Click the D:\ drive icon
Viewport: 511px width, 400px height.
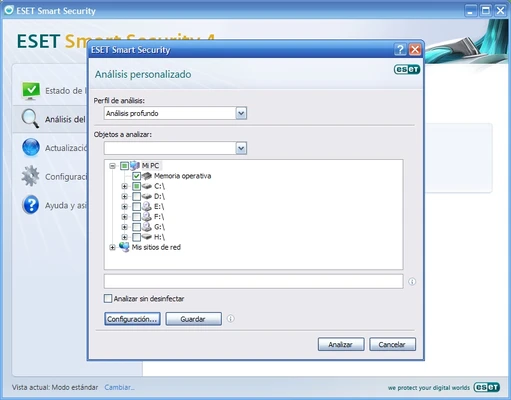147,196
